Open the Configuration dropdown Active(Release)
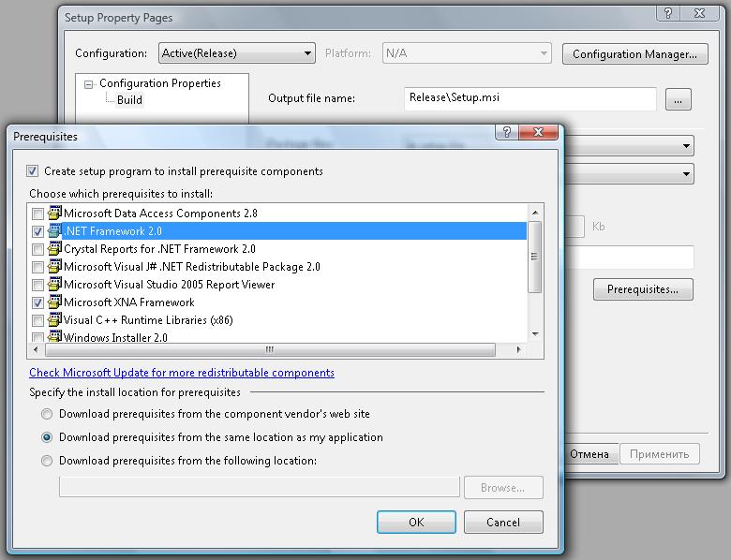This screenshot has height=560, width=731. (x=236, y=53)
